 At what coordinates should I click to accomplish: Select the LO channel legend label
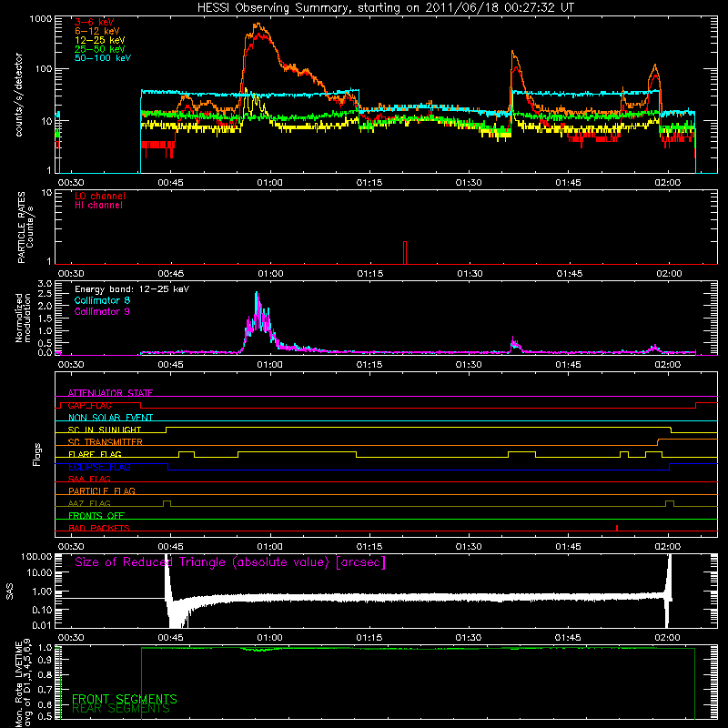(100, 196)
